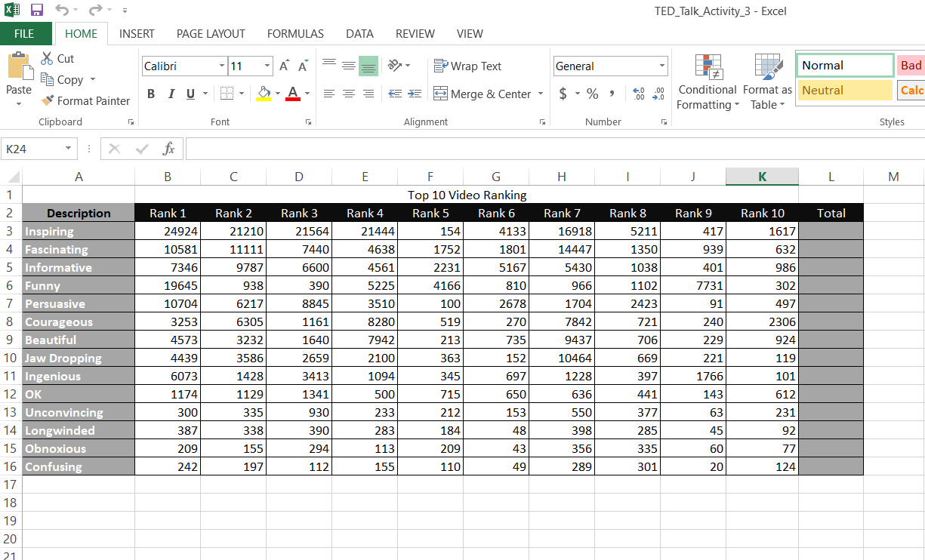Apply the Borders icon

227,94
